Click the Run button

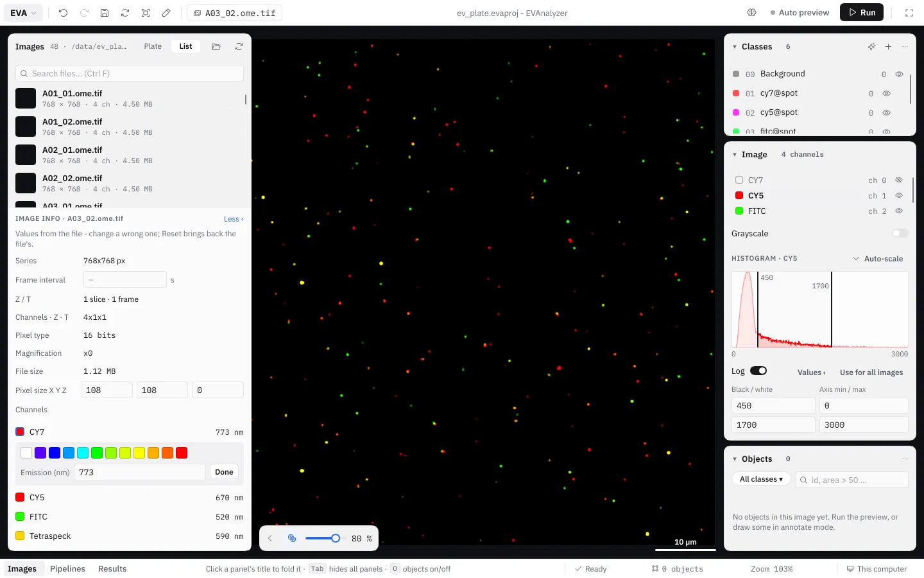tap(862, 13)
